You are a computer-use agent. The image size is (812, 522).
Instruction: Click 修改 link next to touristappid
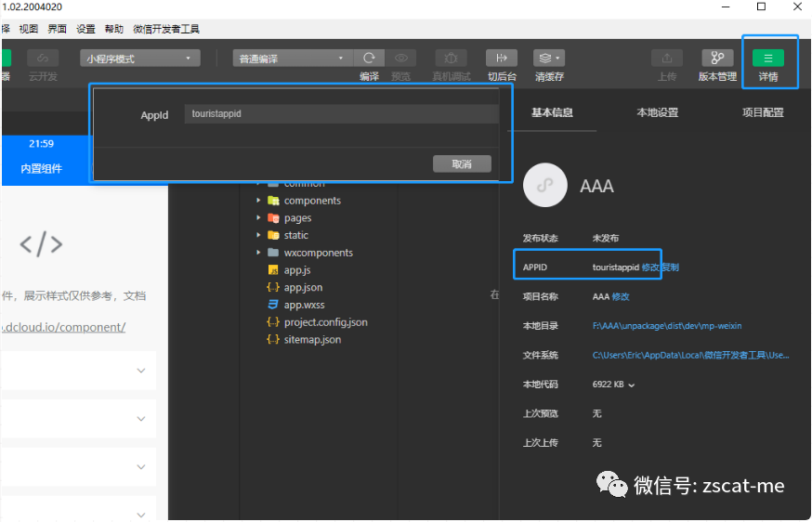tap(650, 268)
